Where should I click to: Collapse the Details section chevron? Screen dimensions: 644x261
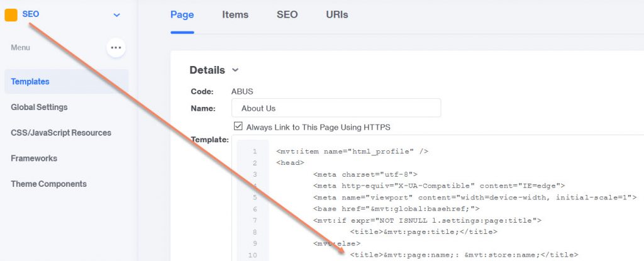point(235,70)
